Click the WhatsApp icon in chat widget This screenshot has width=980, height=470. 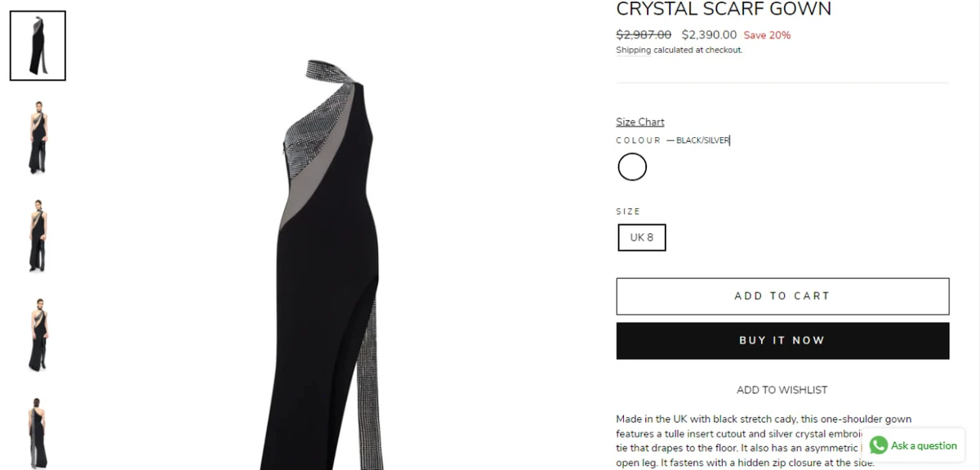coord(879,446)
